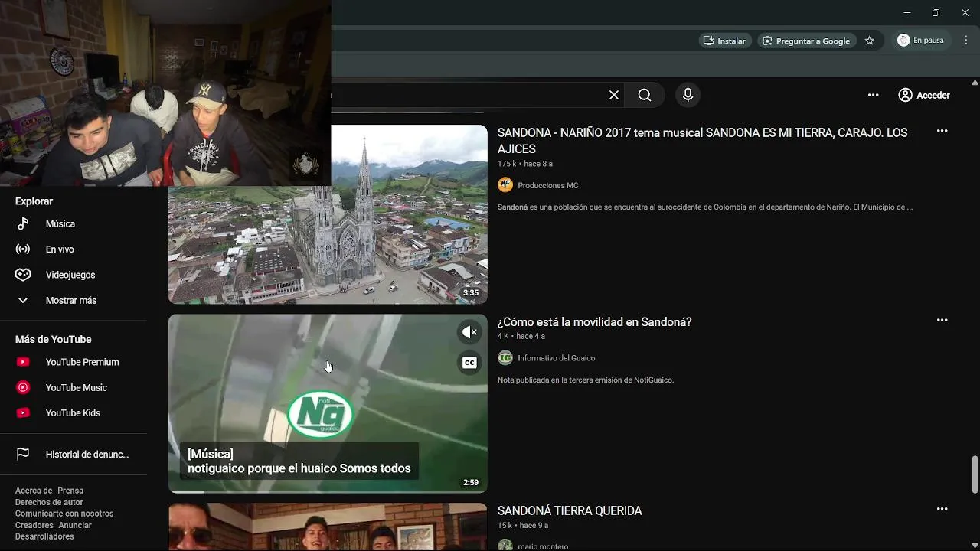Screen dimensions: 980x551
Task: Open more options for SANDONÁ TIERRA QUERIDA video
Action: pyautogui.click(x=942, y=509)
